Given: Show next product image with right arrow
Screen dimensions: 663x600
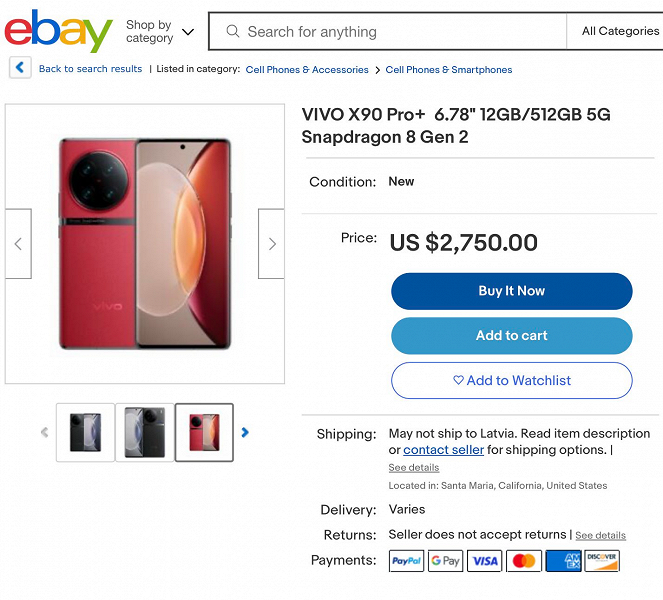Looking at the screenshot, I should coord(271,244).
